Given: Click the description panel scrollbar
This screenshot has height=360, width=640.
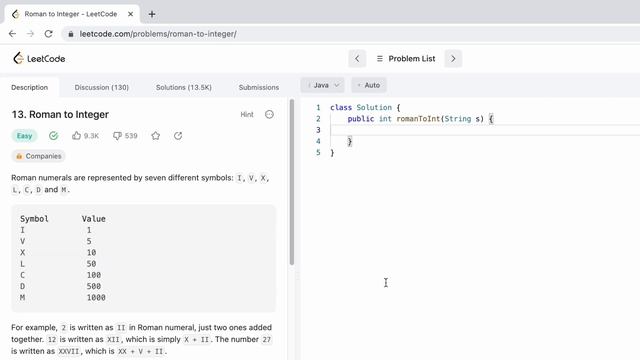Looking at the screenshot, I should click(x=292, y=182).
